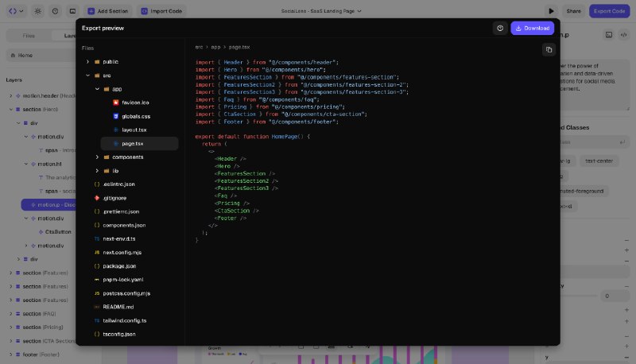Open the .gitignore file
Viewport: 636px width, 364px height.
tap(114, 198)
